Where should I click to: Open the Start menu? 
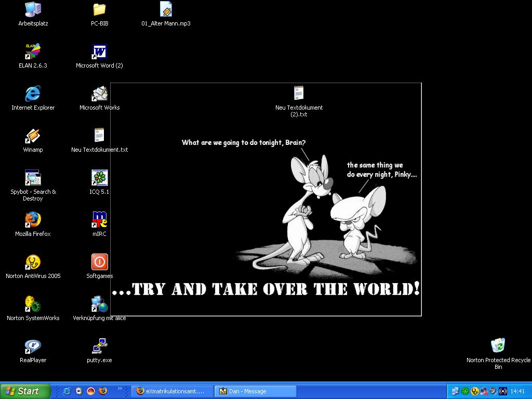(x=25, y=391)
